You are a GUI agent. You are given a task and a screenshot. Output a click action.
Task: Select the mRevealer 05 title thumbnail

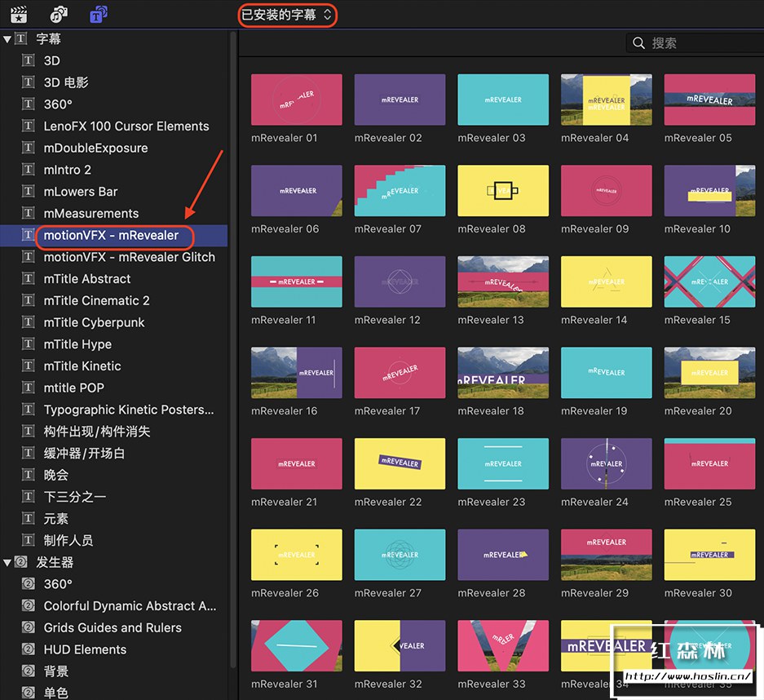click(709, 100)
